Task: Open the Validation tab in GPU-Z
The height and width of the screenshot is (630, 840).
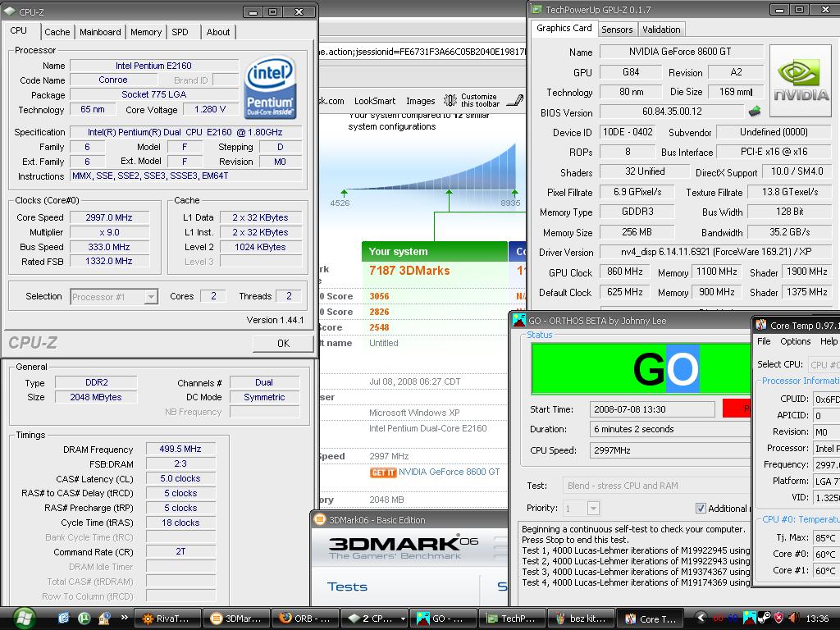Action: [x=661, y=30]
